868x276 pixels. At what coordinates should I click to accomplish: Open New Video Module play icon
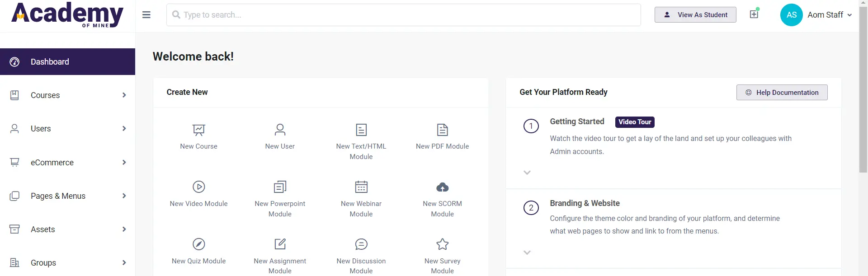(198, 187)
